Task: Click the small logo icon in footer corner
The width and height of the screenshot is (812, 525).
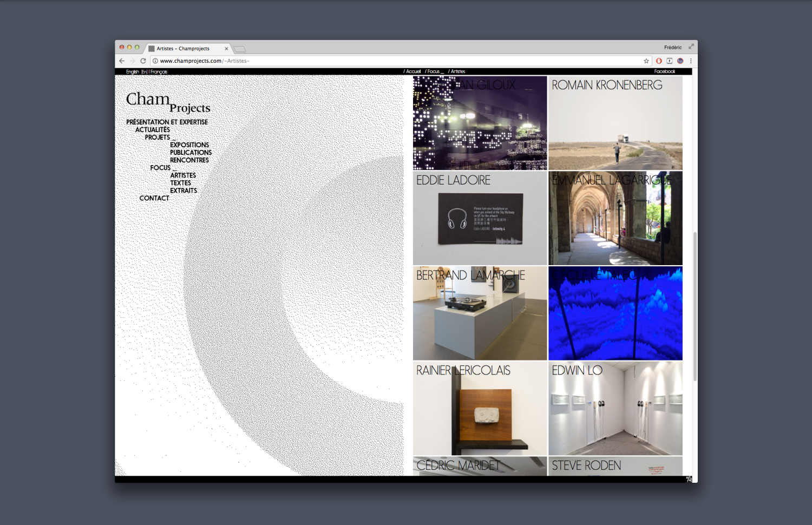Action: (689, 479)
